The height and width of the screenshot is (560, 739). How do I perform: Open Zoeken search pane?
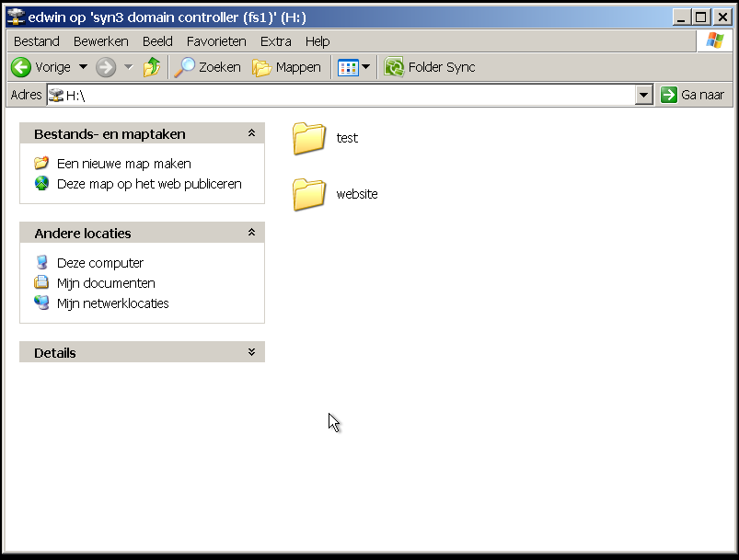(x=207, y=67)
